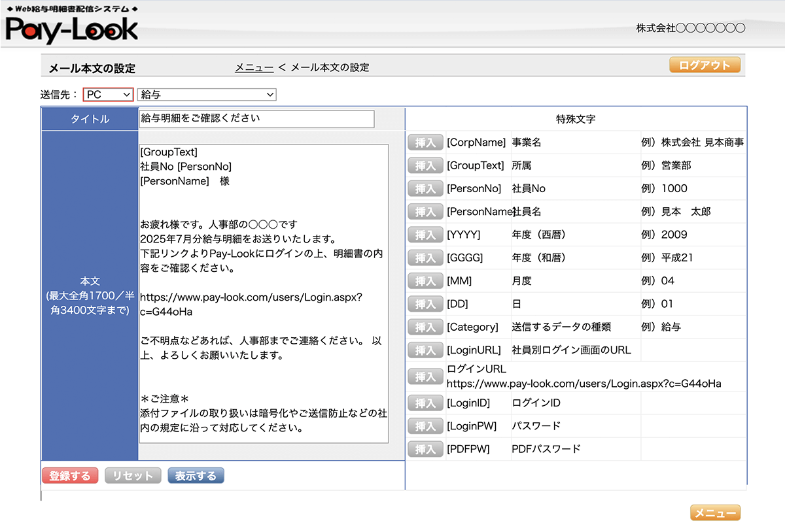Insert the [CorpName] special character
This screenshot has width=785, height=532.
tap(425, 142)
